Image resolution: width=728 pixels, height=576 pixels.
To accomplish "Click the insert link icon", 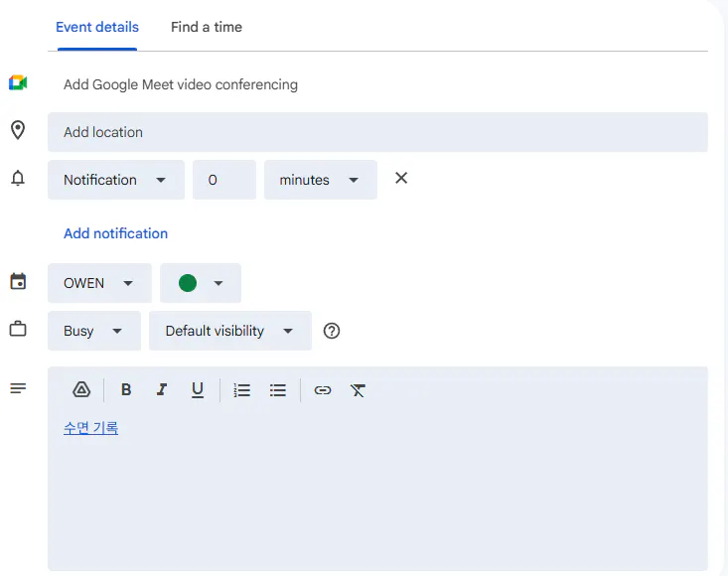I will (322, 390).
